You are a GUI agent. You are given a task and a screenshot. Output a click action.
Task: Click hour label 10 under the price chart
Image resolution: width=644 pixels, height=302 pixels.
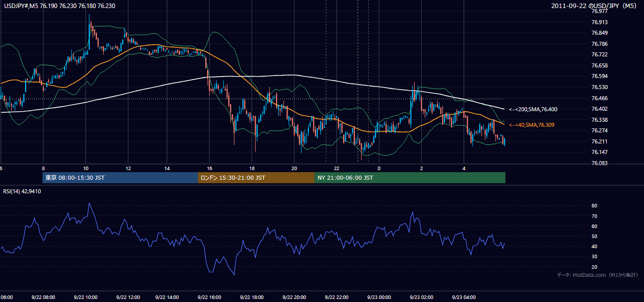[x=85, y=169]
